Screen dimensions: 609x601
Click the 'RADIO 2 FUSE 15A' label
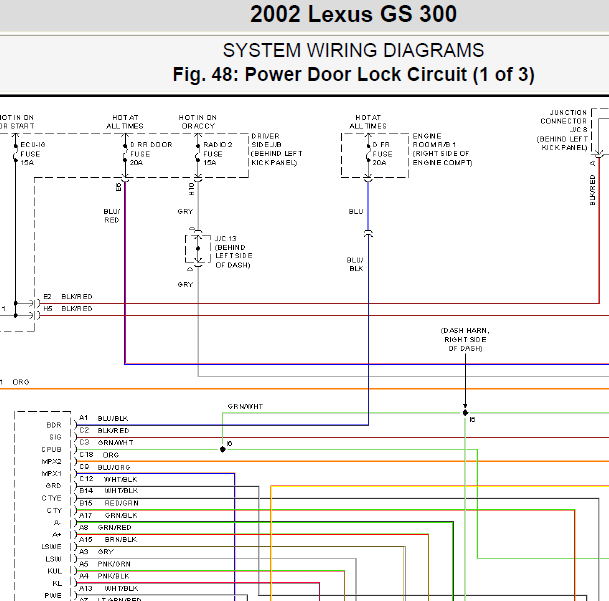[x=218, y=153]
